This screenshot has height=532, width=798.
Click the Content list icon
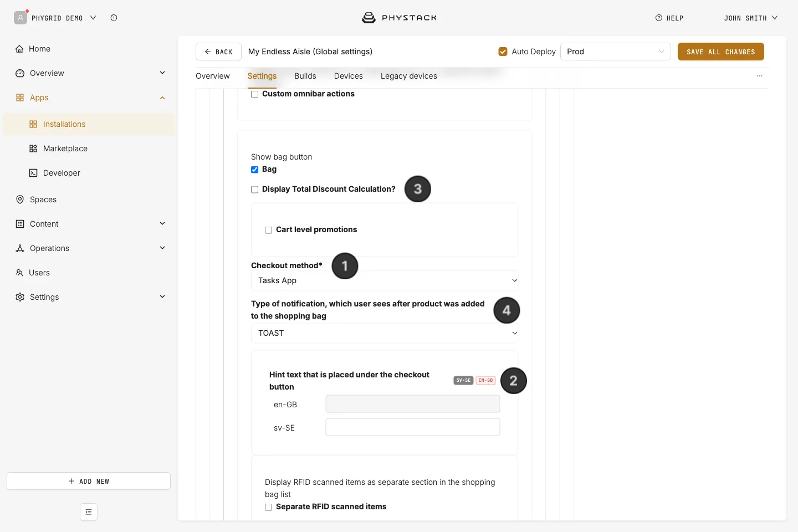(x=20, y=224)
